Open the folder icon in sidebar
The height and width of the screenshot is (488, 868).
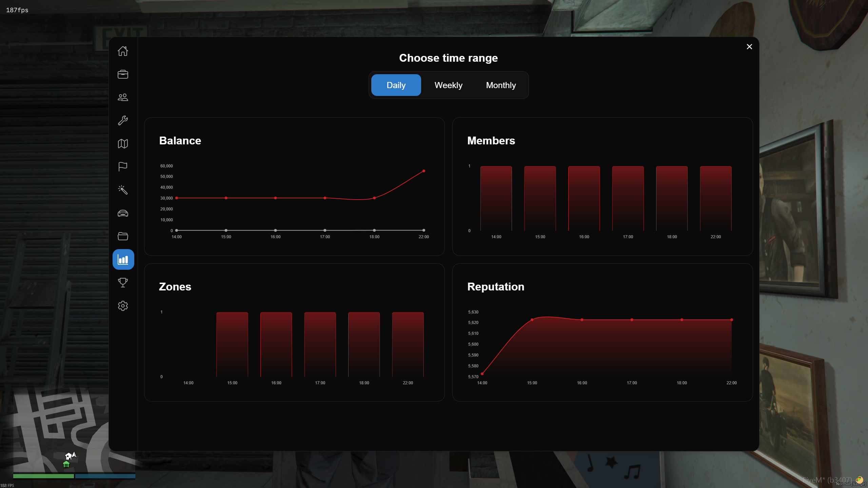point(123,236)
